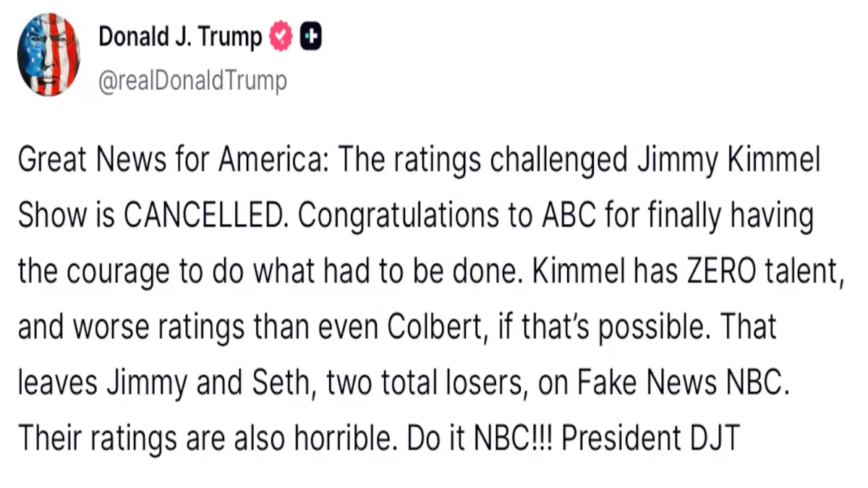The width and height of the screenshot is (868, 488).
Task: Click the word "horrible" in the last line
Action: [330, 439]
